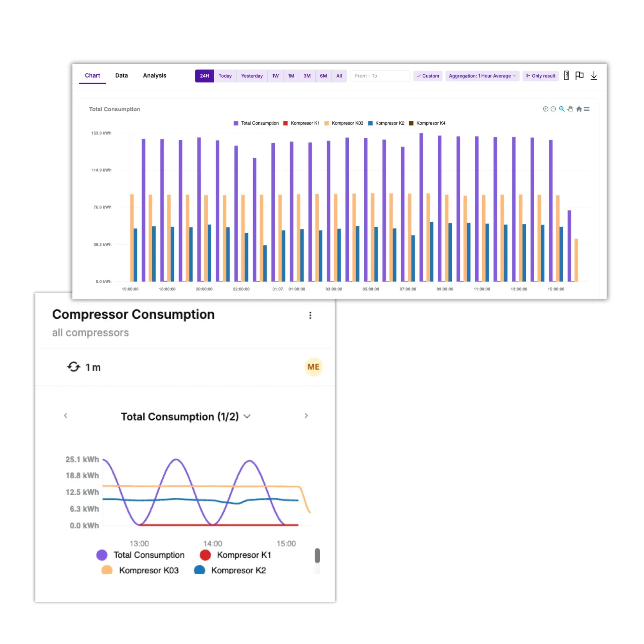Viewport: 644px width, 644px height.
Task: Click the ruler icon in toolbar
Action: (566, 75)
